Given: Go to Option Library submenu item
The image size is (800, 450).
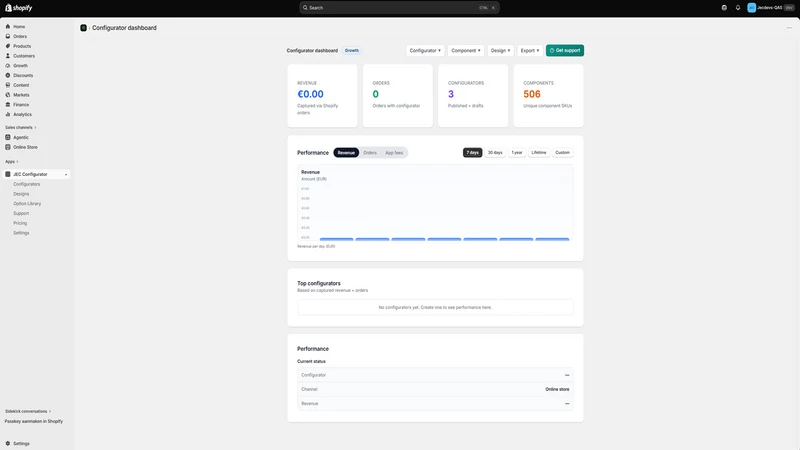Looking at the screenshot, I should point(27,204).
